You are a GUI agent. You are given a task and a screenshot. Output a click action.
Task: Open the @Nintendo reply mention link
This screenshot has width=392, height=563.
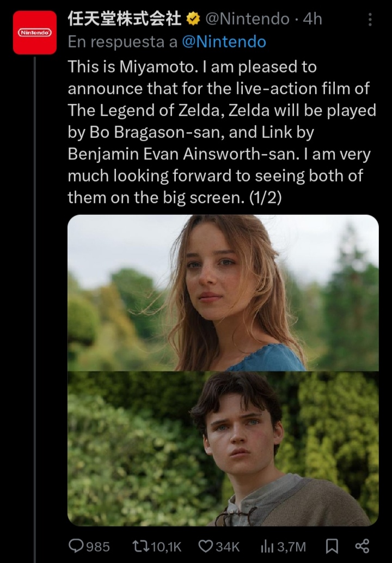(224, 42)
